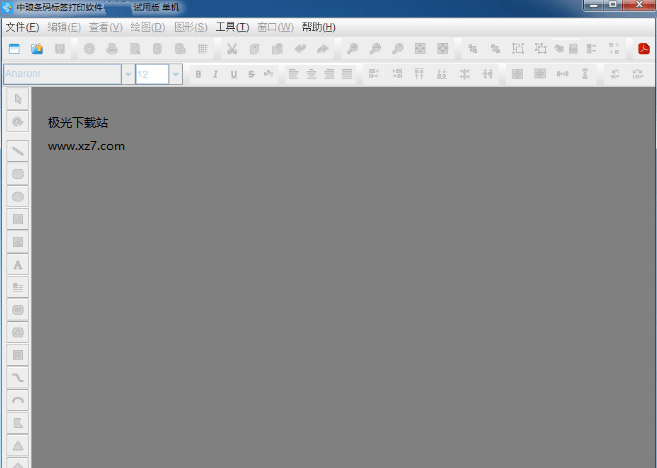657x468 pixels.
Task: Set text alignment to right
Action: 329,74
